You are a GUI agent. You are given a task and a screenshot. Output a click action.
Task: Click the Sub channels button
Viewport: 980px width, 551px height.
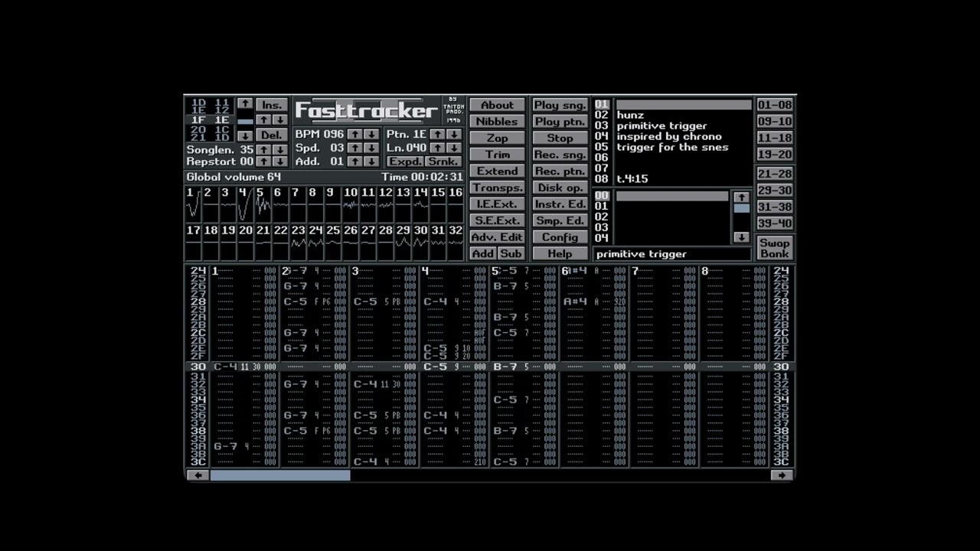511,253
